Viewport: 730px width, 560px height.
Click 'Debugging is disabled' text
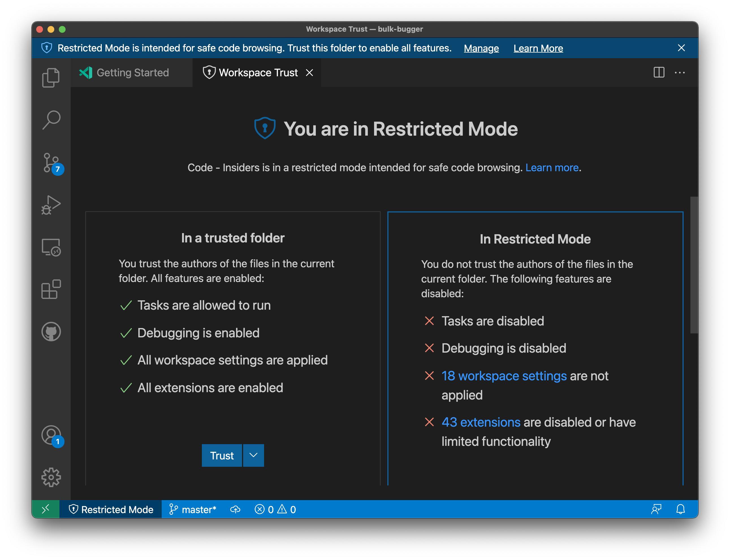click(x=504, y=348)
